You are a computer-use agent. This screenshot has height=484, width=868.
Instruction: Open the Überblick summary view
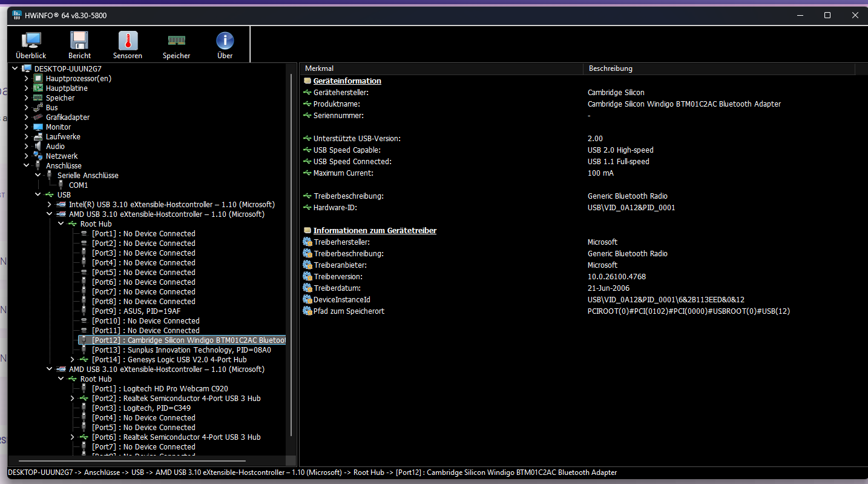point(31,45)
